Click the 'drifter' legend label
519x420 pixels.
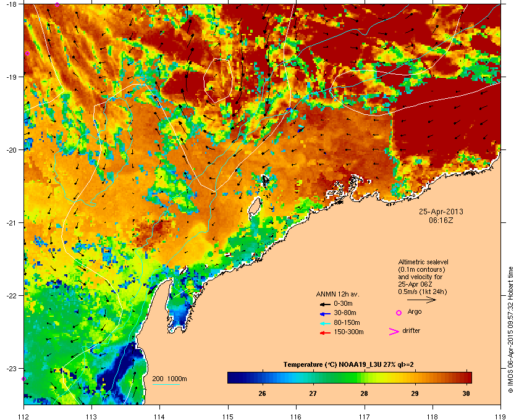[411, 330]
